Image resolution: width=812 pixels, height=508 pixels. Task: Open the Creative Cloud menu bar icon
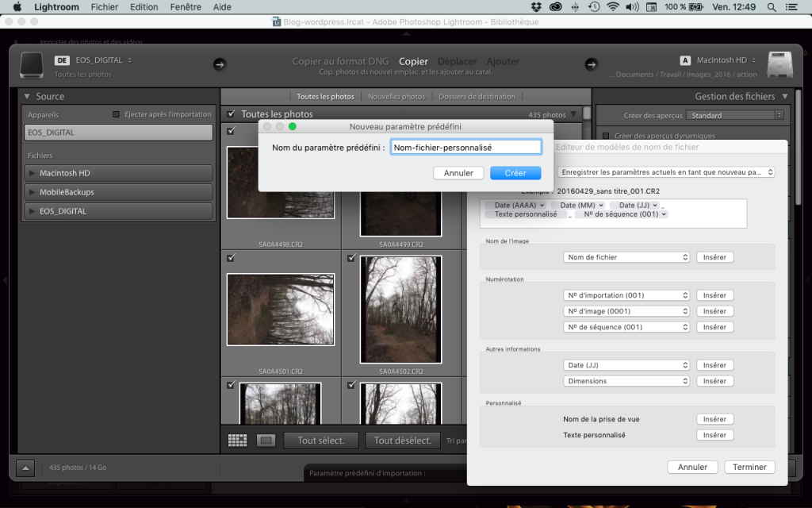555,6
